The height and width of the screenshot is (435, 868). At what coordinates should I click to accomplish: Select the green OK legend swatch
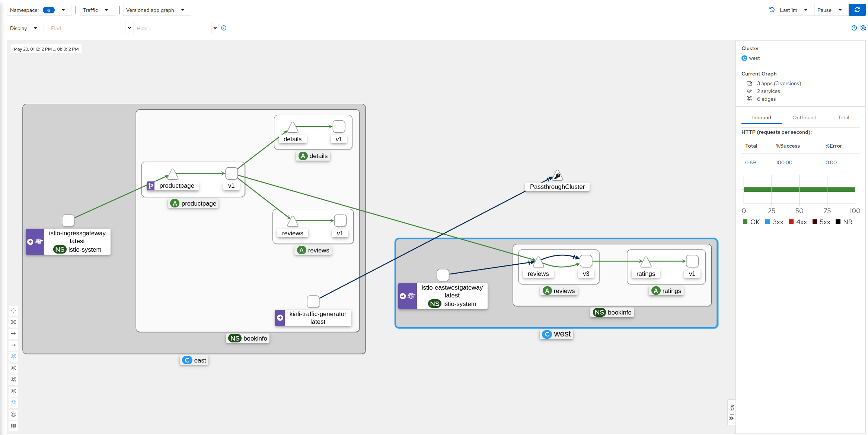pos(745,222)
